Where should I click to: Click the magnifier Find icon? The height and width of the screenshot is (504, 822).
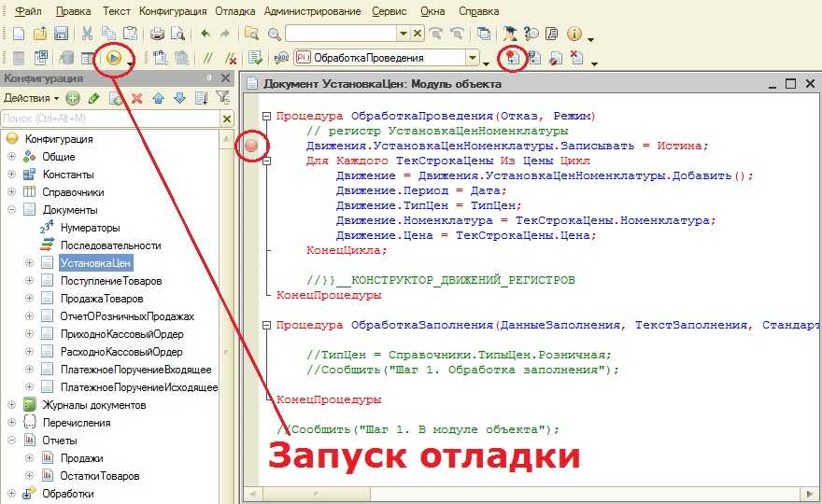275,34
